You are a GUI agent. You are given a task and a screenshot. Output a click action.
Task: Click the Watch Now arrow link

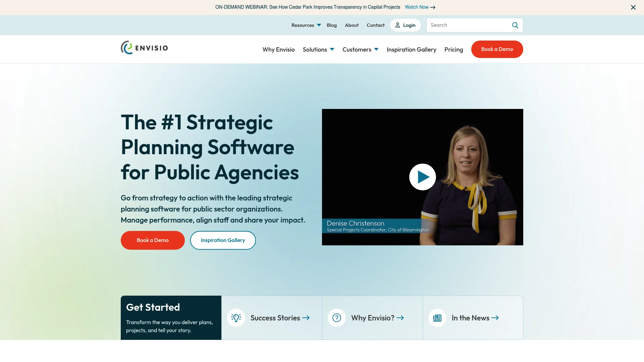[x=420, y=7]
